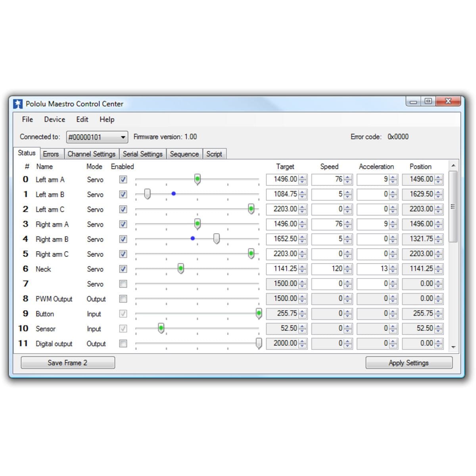Increase Right arm A acceleration up arrow

point(393,222)
